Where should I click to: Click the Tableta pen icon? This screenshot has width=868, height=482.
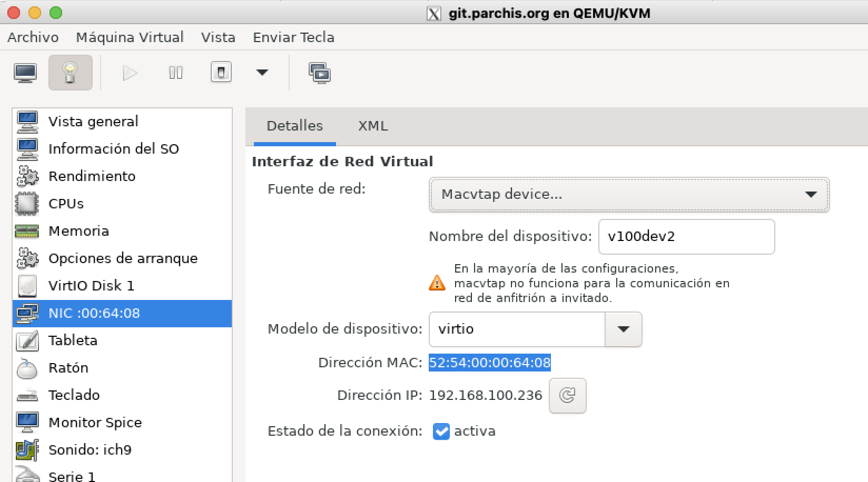point(27,340)
